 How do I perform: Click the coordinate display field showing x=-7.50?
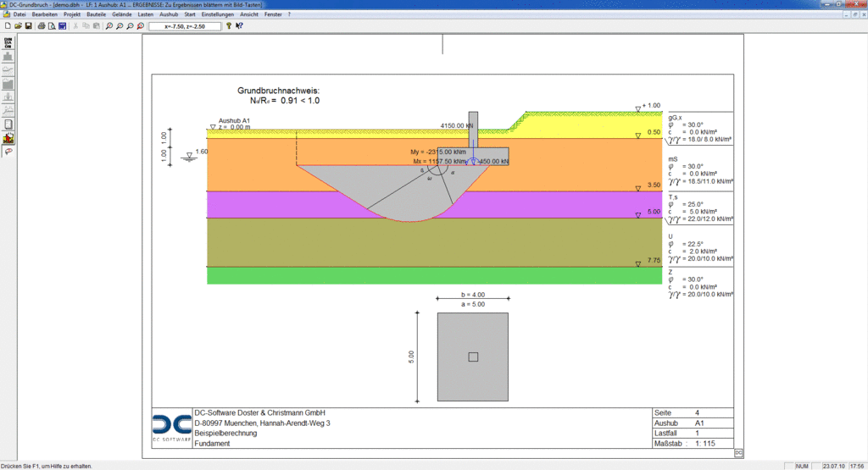(184, 26)
